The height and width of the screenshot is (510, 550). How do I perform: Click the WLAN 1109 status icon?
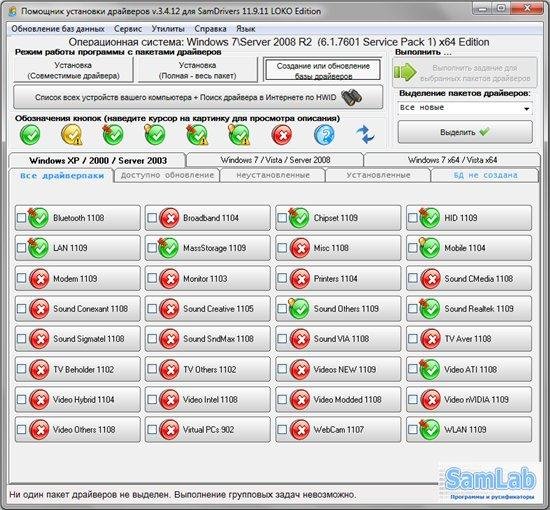430,430
